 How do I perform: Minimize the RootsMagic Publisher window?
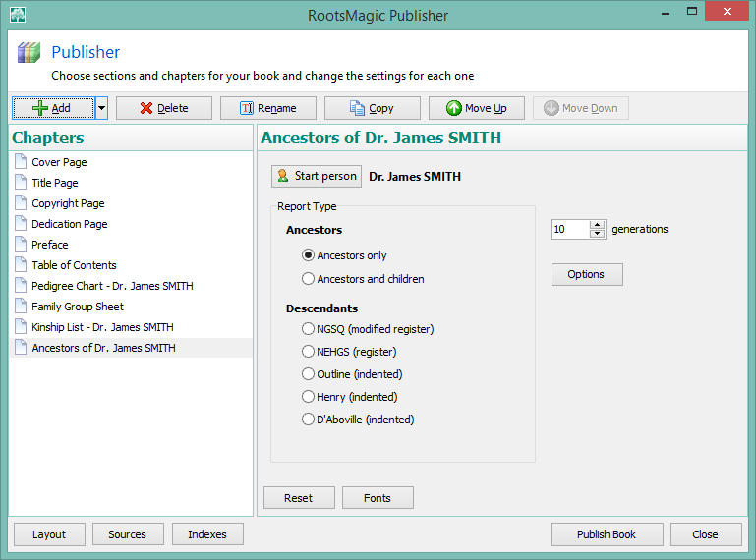666,13
